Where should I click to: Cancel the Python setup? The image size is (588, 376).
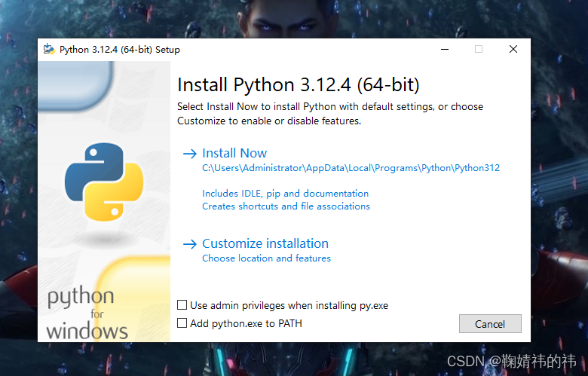click(x=490, y=323)
